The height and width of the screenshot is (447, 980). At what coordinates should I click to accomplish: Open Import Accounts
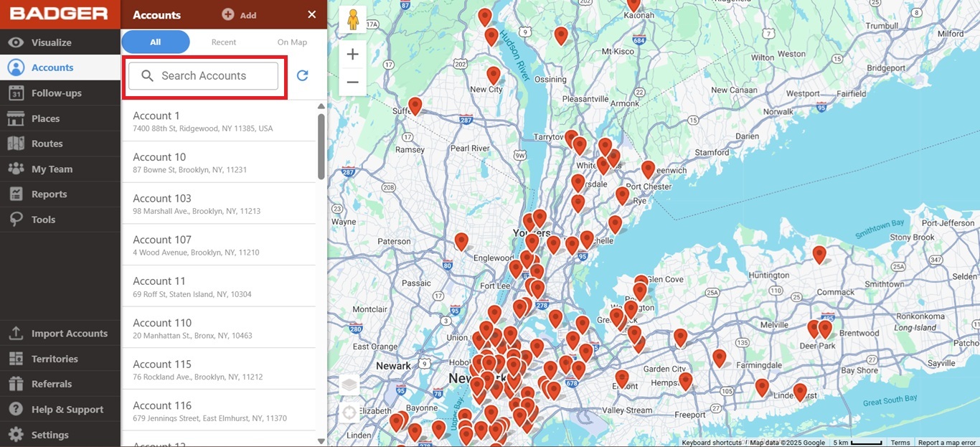(60, 334)
